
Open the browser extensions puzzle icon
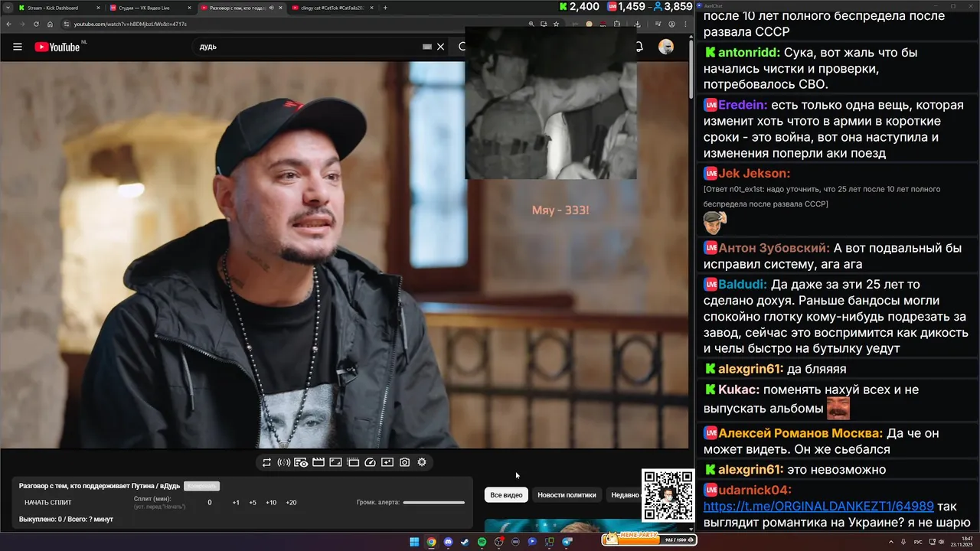[616, 24]
